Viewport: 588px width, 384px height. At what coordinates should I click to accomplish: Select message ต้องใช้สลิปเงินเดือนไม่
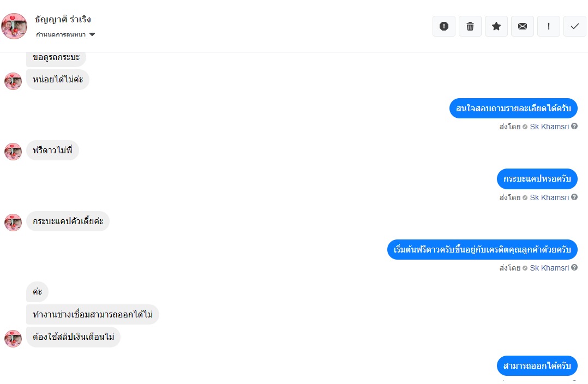[x=73, y=337]
